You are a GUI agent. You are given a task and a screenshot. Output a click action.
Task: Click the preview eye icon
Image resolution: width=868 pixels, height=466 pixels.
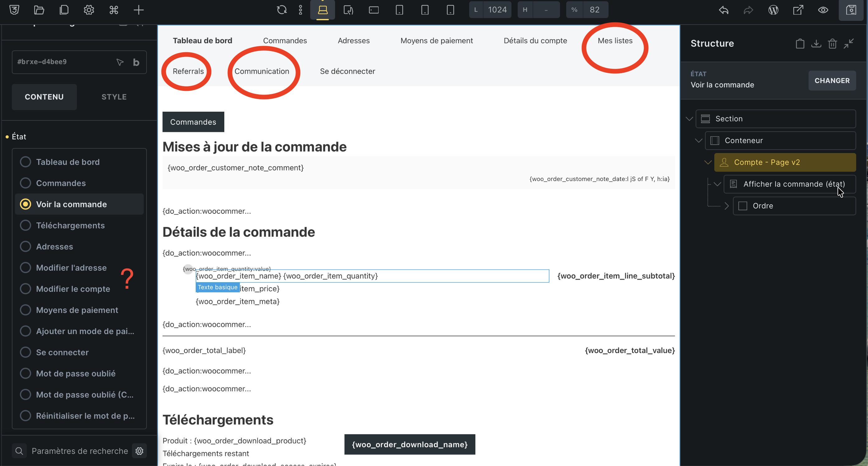[x=823, y=10]
